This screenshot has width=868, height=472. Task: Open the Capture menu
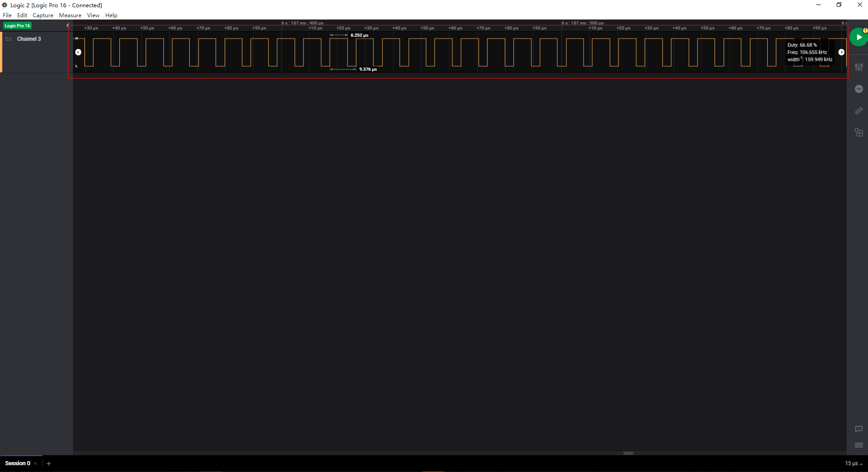tap(43, 15)
